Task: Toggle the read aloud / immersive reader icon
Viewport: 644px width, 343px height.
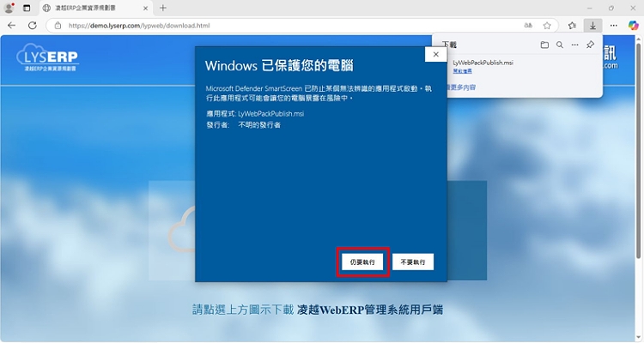Action: click(527, 26)
